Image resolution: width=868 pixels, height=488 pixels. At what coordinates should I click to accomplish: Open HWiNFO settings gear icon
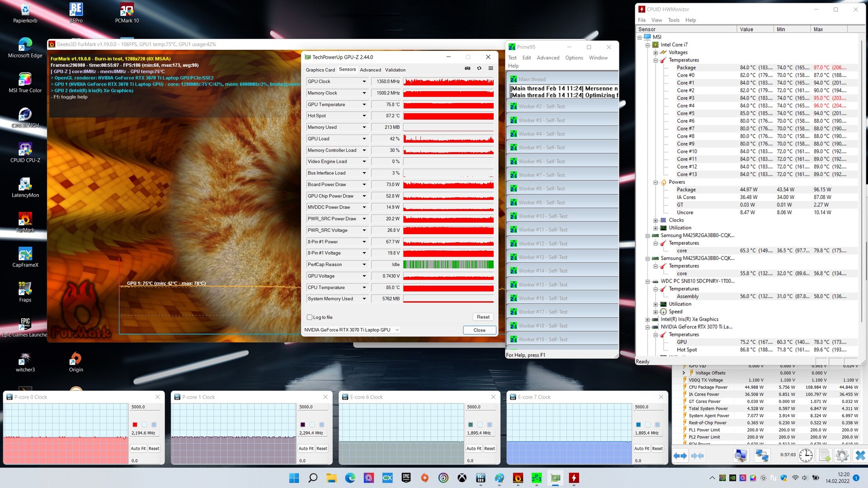point(842,455)
